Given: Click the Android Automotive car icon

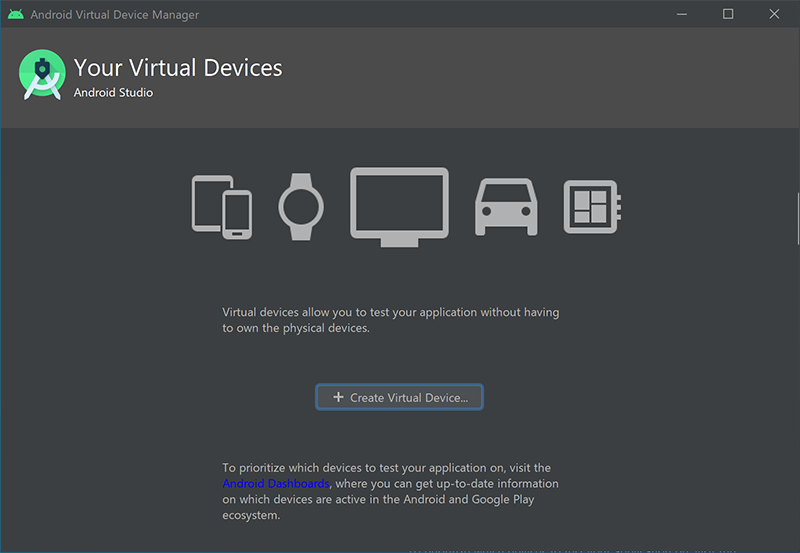Looking at the screenshot, I should [x=506, y=207].
